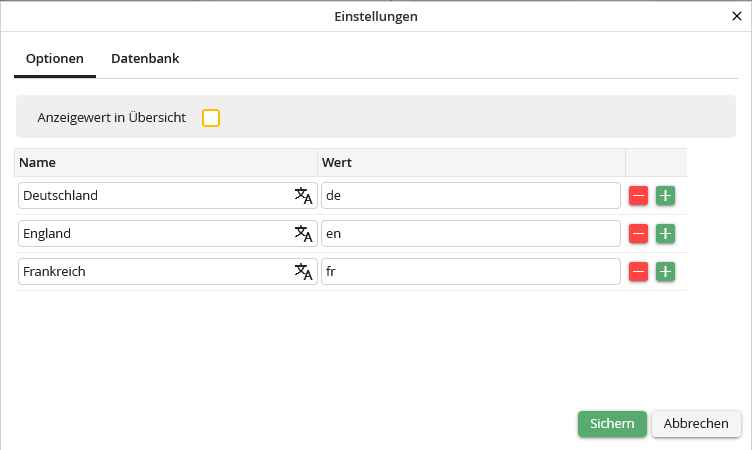Click the translate icon in the Deutschland row
Screen dimensions: 752x450
click(303, 196)
